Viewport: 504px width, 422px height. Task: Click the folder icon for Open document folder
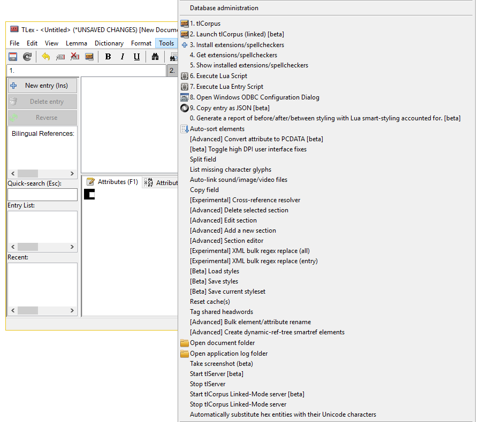185,343
